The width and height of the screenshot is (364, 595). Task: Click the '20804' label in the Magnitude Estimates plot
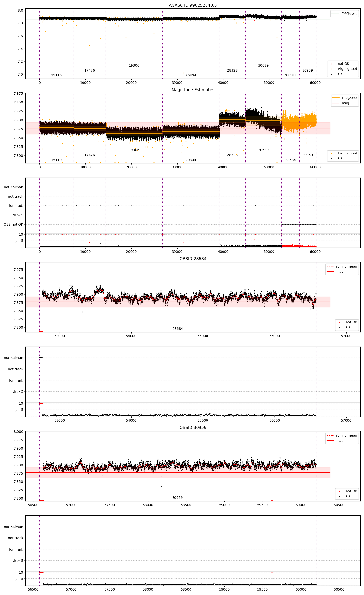pyautogui.click(x=191, y=160)
